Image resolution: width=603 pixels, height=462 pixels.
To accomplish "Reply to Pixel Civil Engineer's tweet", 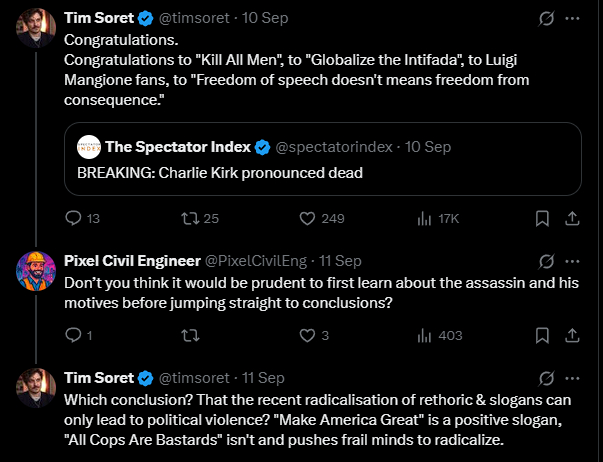I will [x=72, y=335].
